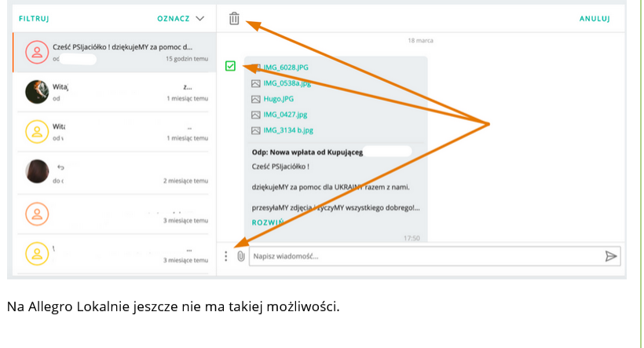Open the IMG_0538a.jpg attachment link
The width and height of the screenshot is (644, 348).
(287, 83)
